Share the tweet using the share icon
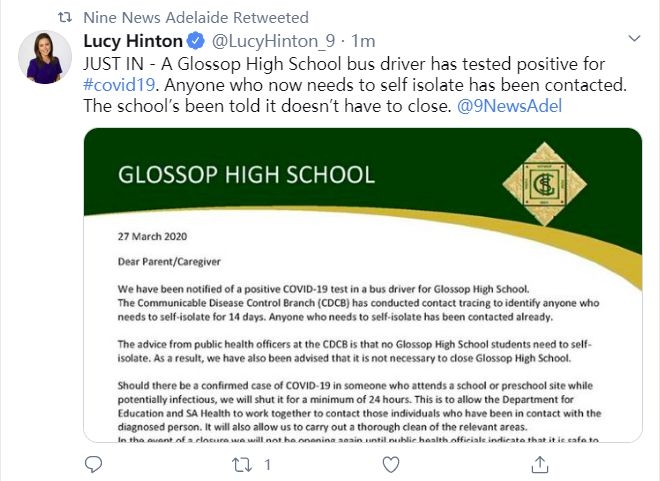This screenshot has height=481, width=660. (x=539, y=464)
